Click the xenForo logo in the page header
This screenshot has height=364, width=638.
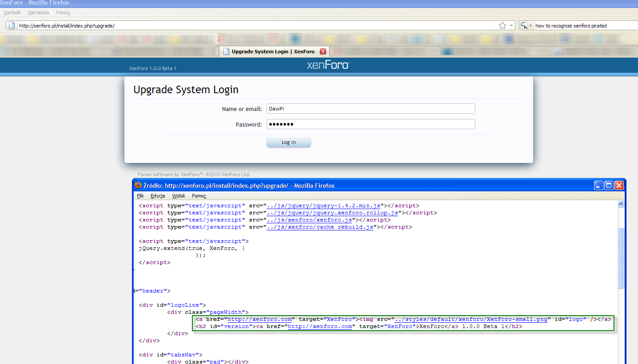(x=328, y=65)
